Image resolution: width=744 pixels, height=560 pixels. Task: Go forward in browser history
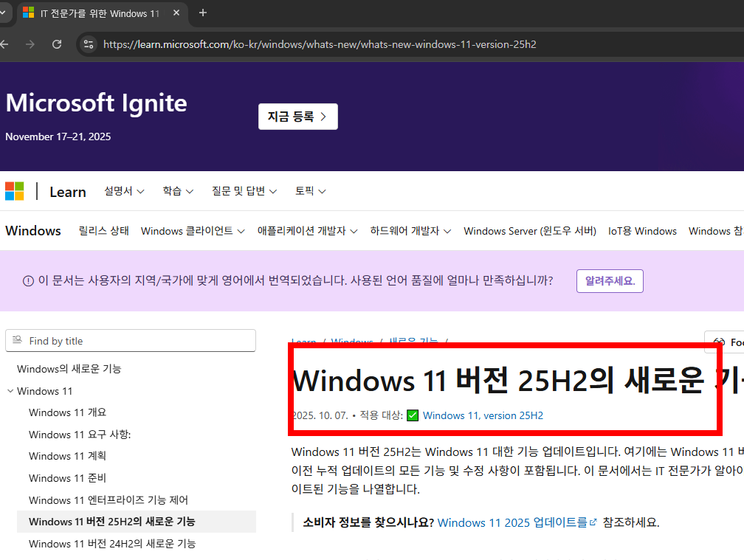30,44
